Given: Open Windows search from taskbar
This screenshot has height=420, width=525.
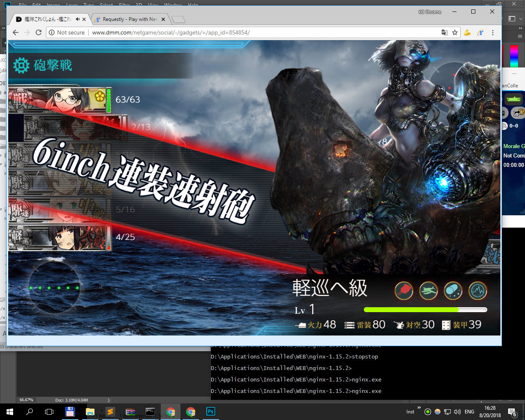Looking at the screenshot, I should tap(30, 411).
